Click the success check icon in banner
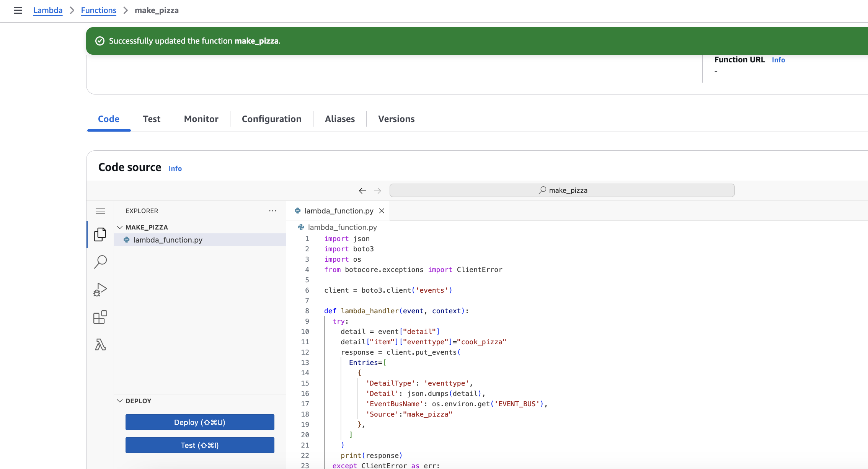Screen dimensions: 868x469 tap(100, 41)
